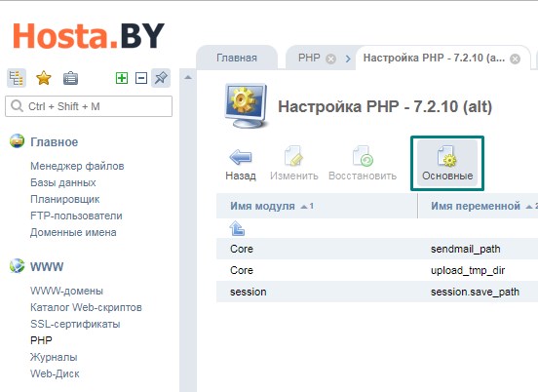The width and height of the screenshot is (538, 392).
Task: Toggle the pin sidebar icon
Action: (161, 78)
